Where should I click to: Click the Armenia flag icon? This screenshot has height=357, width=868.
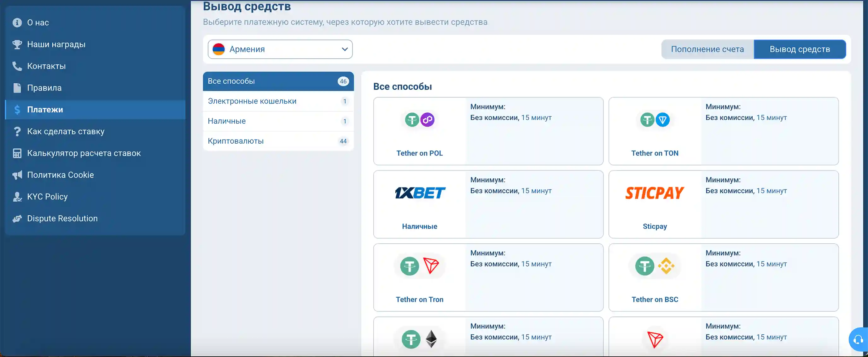[x=219, y=49]
